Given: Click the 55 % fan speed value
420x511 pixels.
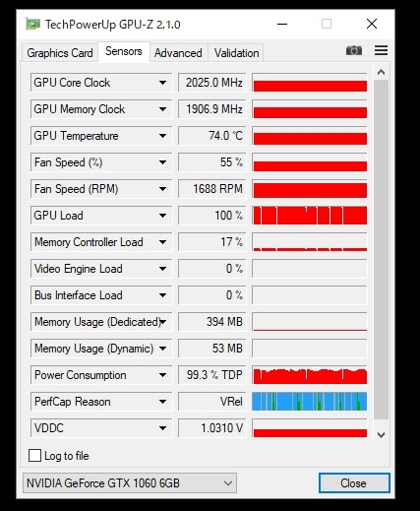Looking at the screenshot, I should click(x=212, y=162).
